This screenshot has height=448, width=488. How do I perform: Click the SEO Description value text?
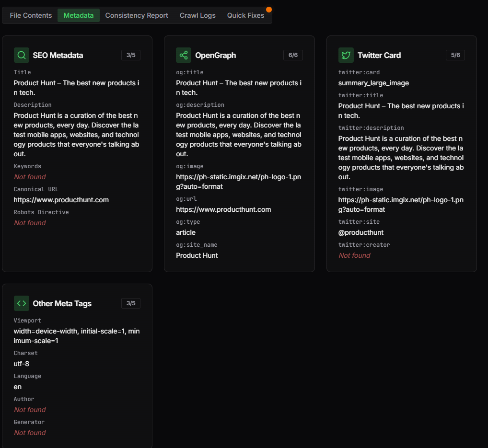click(x=76, y=135)
